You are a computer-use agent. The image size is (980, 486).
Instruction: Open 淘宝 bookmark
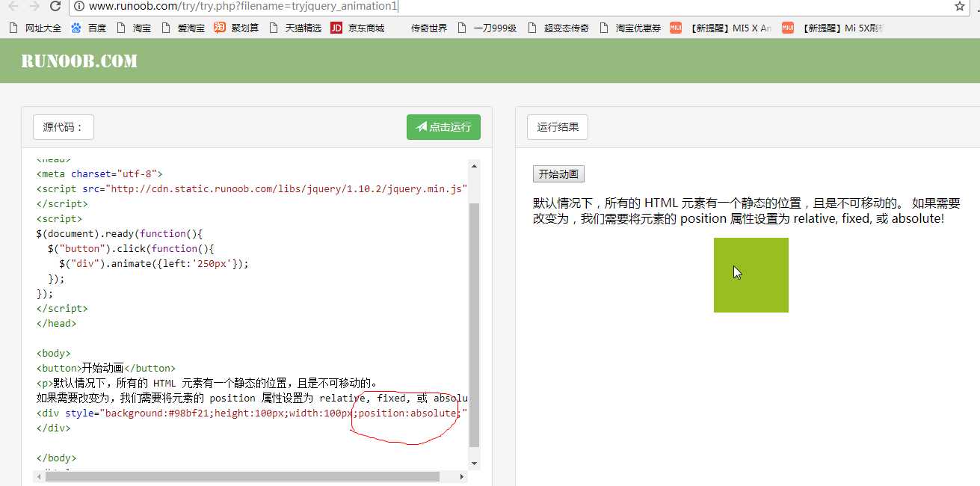point(134,28)
